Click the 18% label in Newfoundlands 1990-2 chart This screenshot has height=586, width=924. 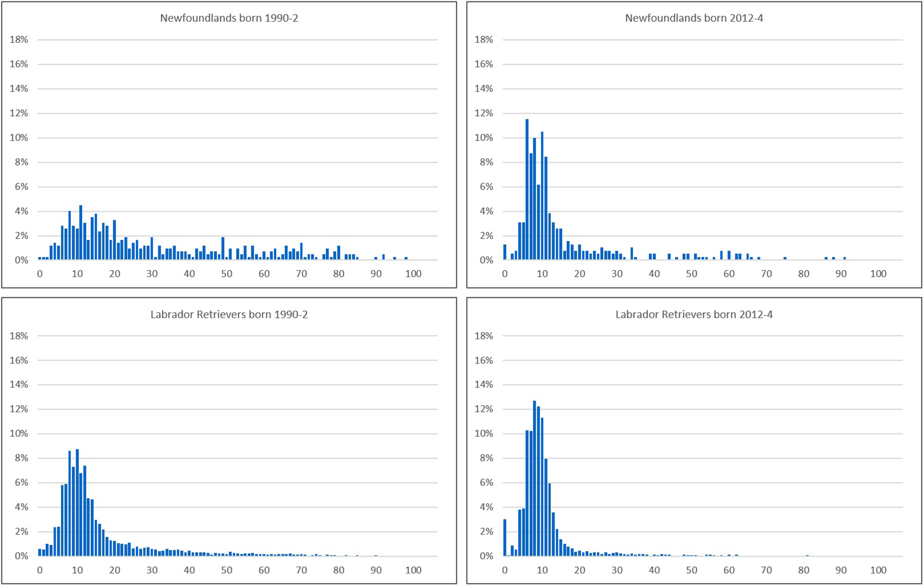[19, 40]
